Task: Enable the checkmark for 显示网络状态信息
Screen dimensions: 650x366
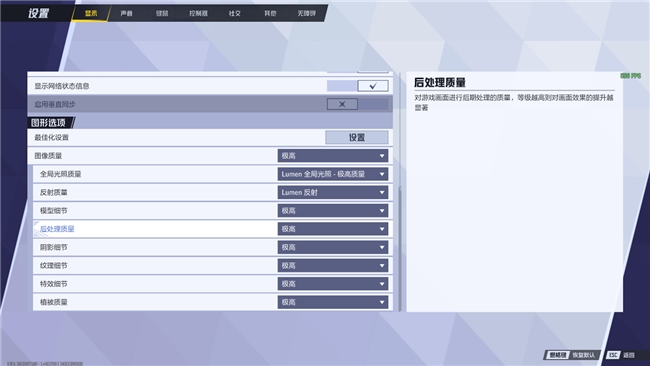Action: (373, 86)
